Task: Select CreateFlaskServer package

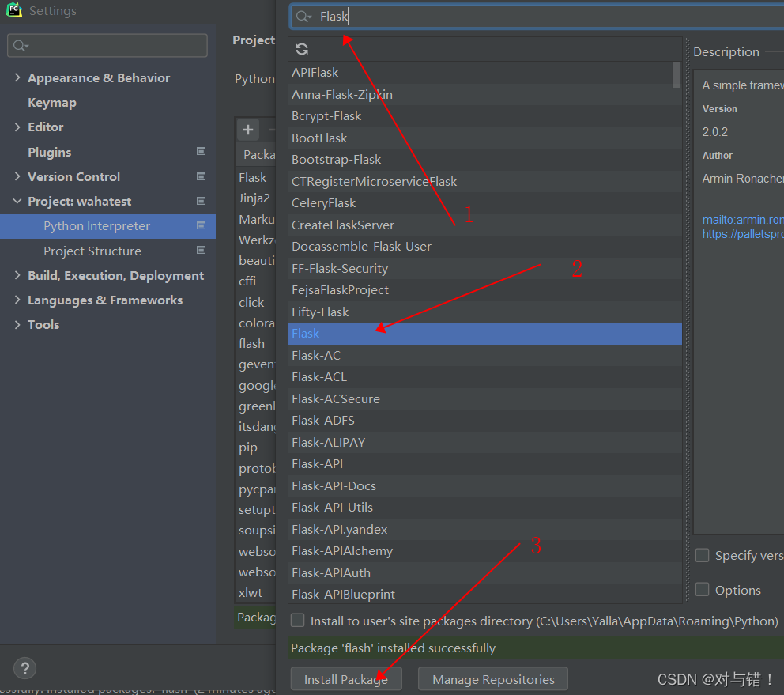Action: [x=485, y=225]
